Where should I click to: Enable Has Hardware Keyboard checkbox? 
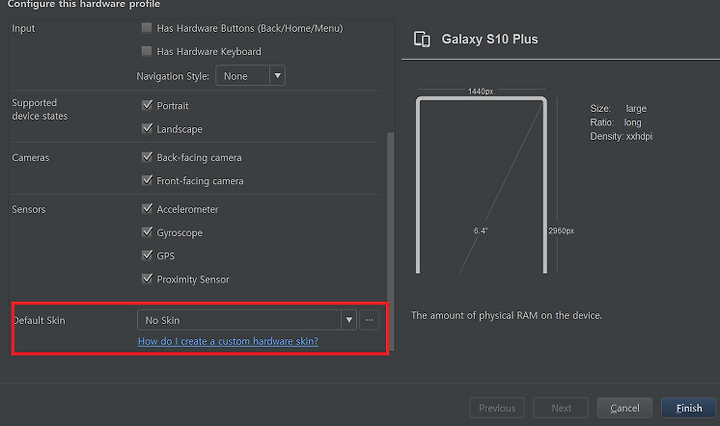tap(147, 51)
